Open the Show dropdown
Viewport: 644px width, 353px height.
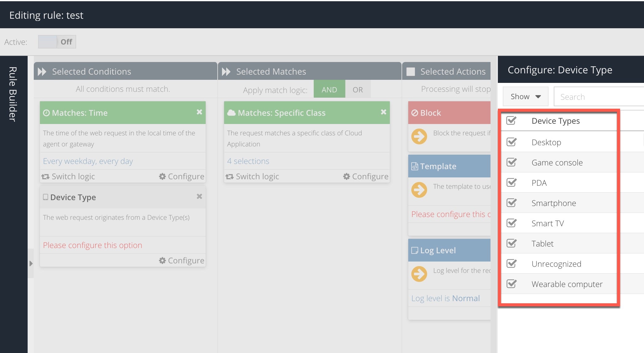(x=525, y=97)
